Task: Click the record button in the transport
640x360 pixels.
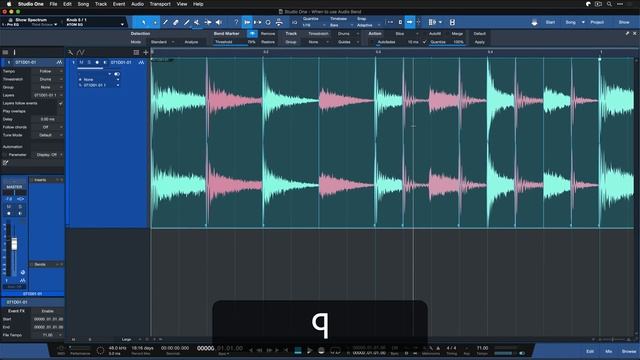Action: [321, 350]
